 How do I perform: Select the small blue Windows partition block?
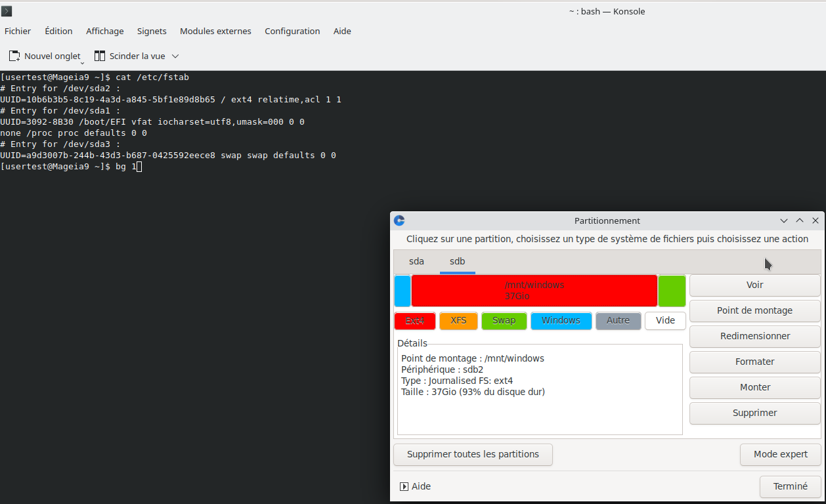(x=402, y=291)
